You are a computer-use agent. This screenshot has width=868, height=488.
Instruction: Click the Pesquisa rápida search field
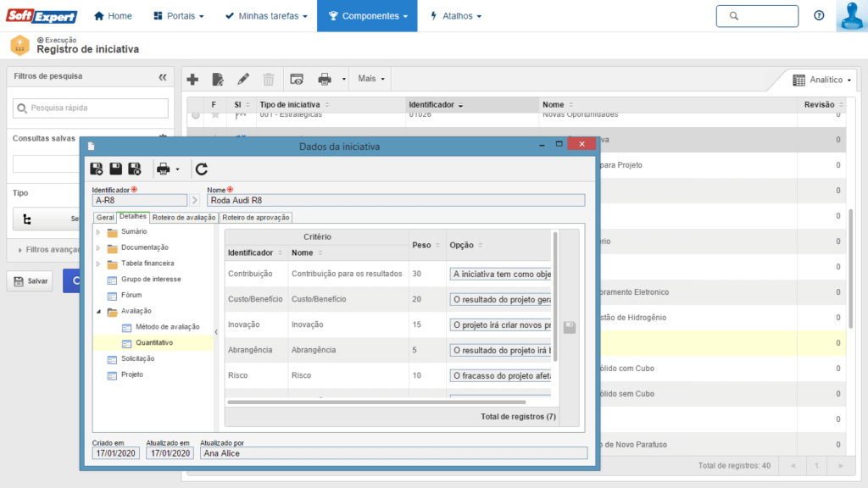(93, 108)
